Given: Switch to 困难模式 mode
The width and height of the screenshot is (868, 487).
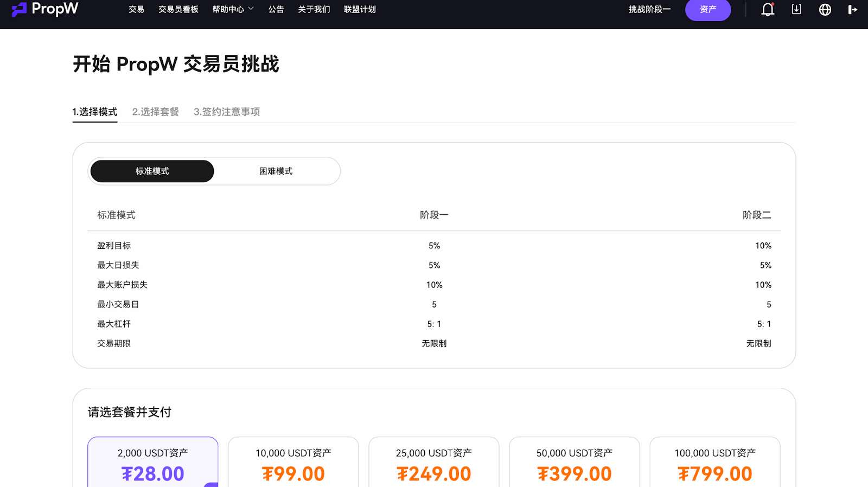Looking at the screenshot, I should [276, 171].
